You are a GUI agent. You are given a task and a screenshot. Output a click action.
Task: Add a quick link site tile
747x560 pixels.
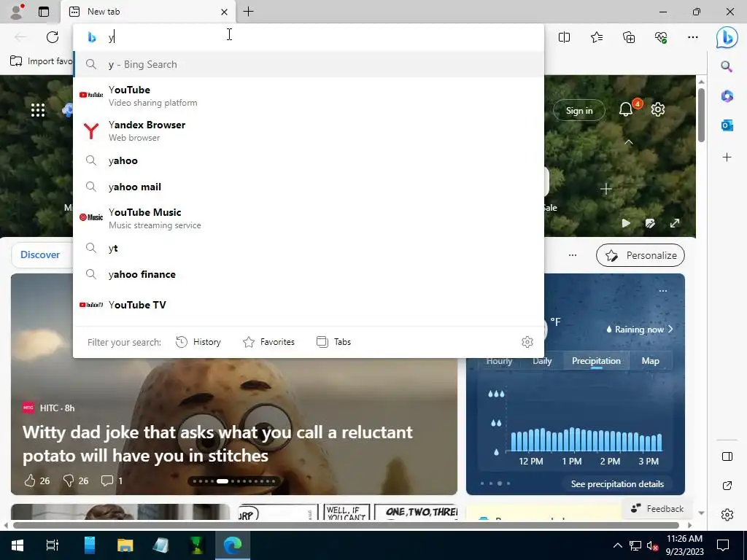[x=605, y=189]
